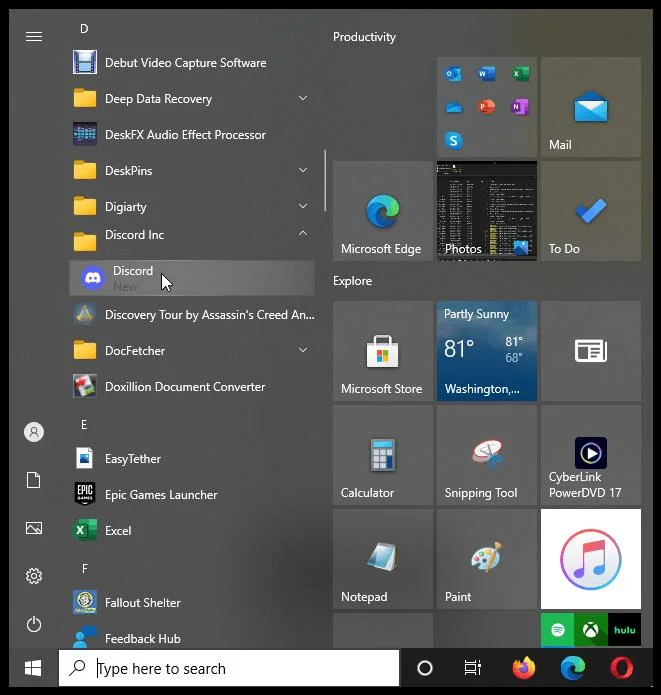Open Skype in the Office tile folder

coord(453,141)
